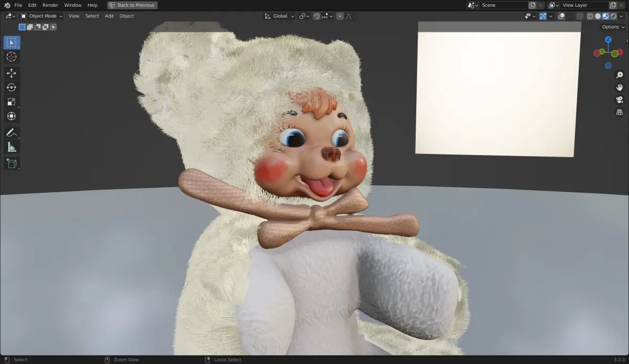Toggle proportional editing
The width and height of the screenshot is (629, 364).
[x=340, y=16]
